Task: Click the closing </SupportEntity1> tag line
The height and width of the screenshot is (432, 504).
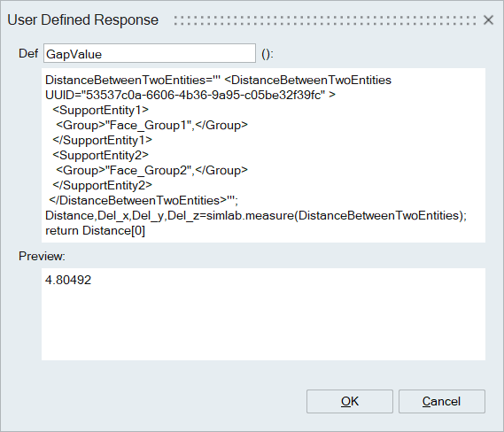Action: [x=102, y=140]
